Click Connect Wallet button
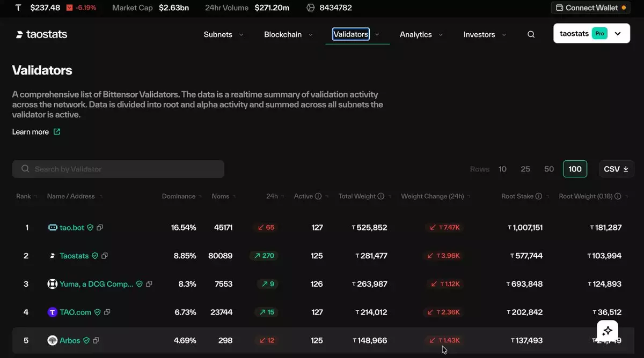The image size is (644, 358). point(590,8)
